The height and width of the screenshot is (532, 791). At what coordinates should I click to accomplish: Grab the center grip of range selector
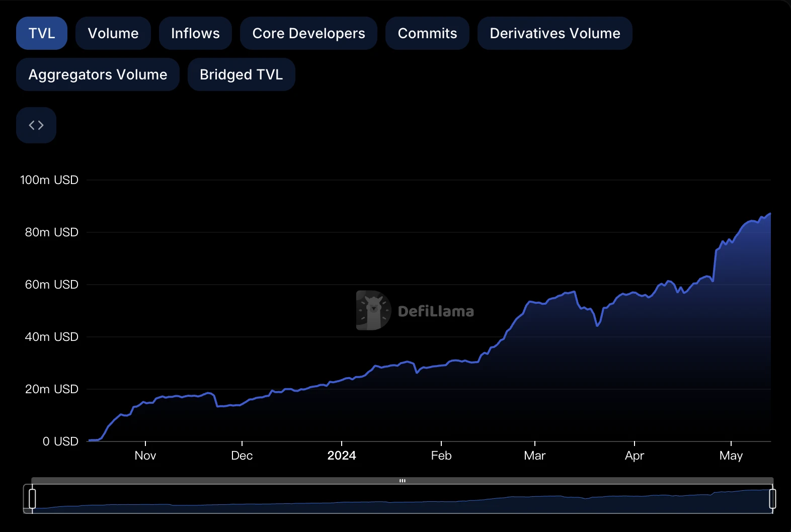(402, 481)
